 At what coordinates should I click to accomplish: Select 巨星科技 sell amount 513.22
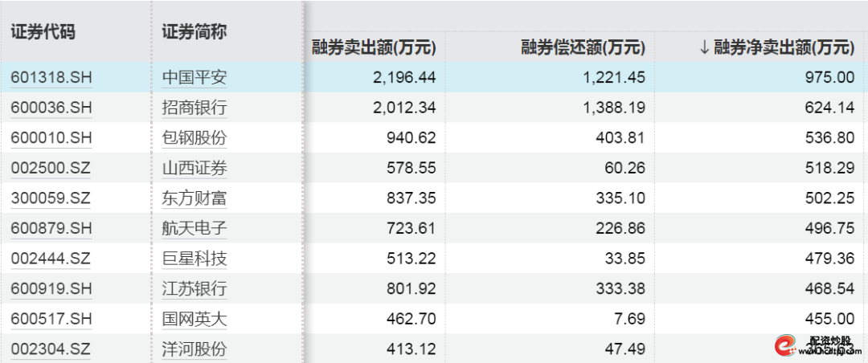411,259
